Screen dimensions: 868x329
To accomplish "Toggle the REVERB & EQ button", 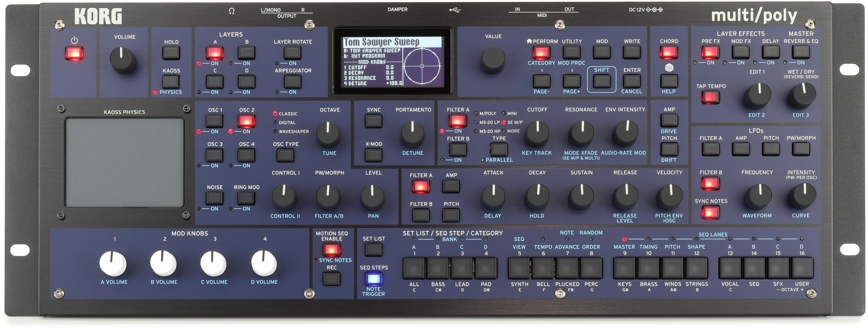I will click(801, 52).
